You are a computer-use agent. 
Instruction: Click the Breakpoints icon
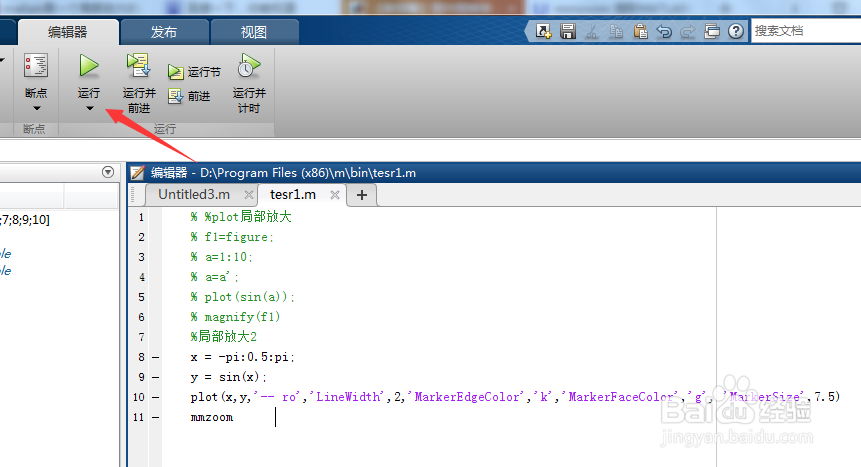click(x=36, y=66)
